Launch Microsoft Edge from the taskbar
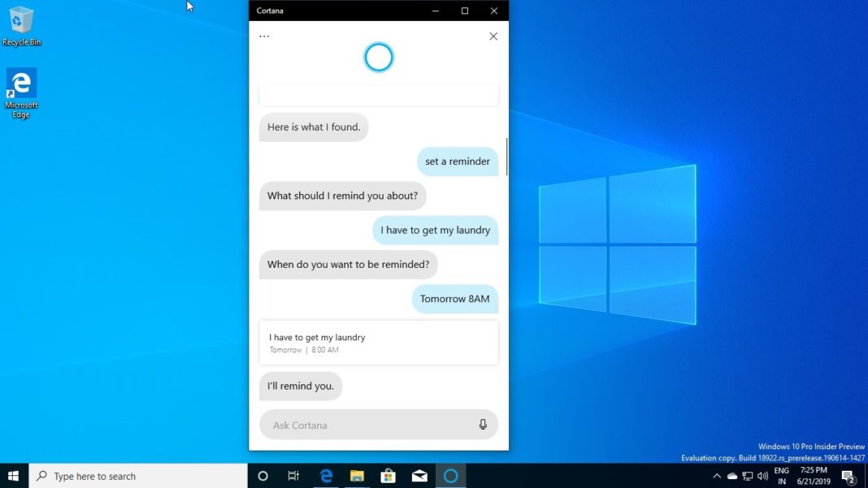The height and width of the screenshot is (488, 868). 326,476
